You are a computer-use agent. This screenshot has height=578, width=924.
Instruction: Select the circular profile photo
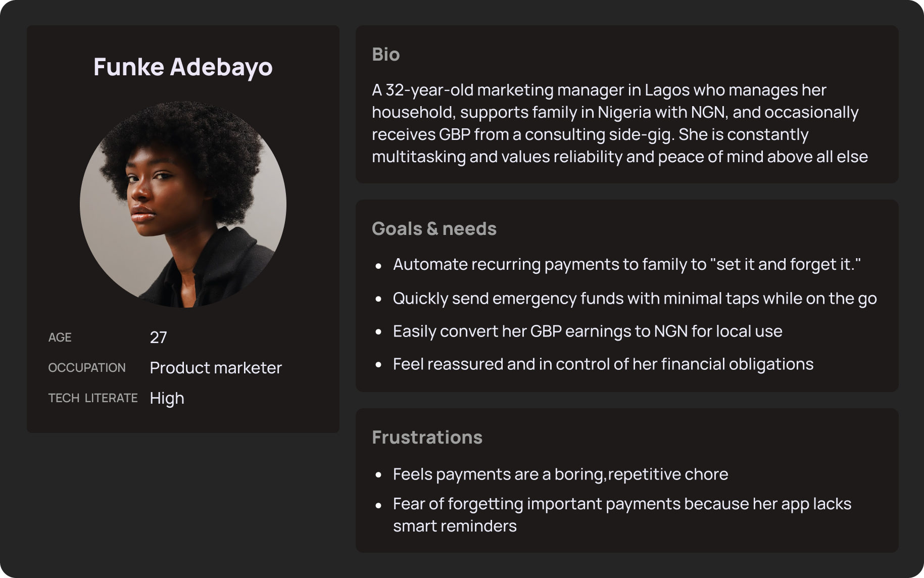183,205
